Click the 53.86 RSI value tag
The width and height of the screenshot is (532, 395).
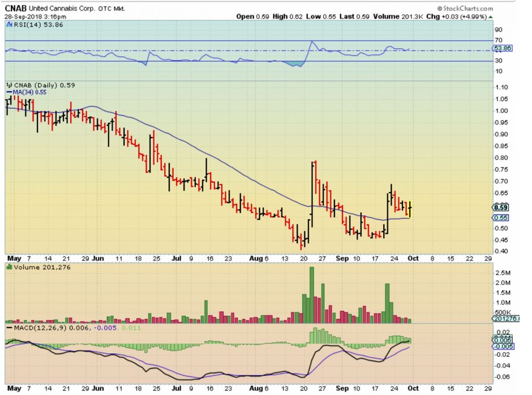tap(503, 48)
